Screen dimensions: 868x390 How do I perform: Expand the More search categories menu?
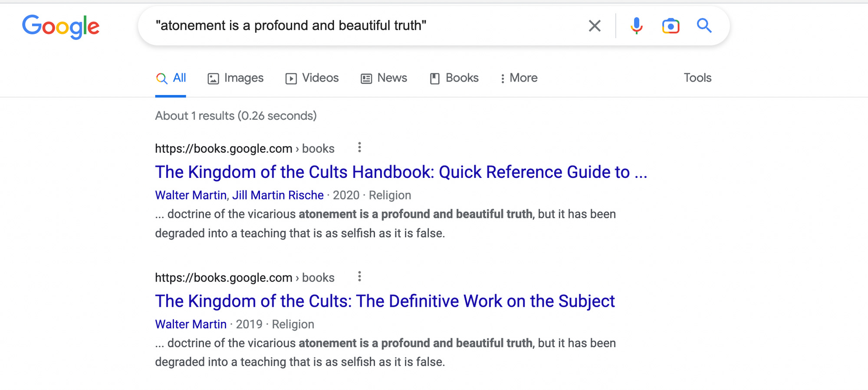point(519,78)
